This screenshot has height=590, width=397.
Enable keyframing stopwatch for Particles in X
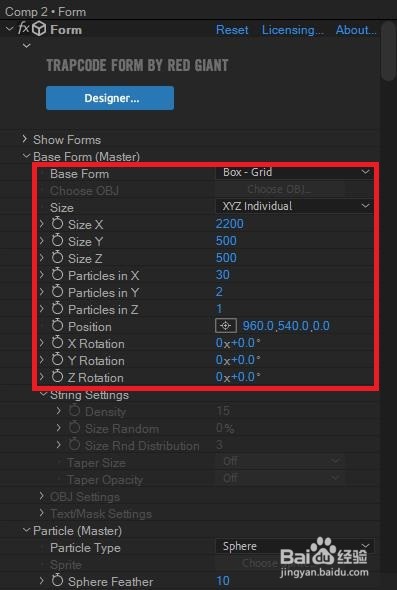(x=57, y=275)
